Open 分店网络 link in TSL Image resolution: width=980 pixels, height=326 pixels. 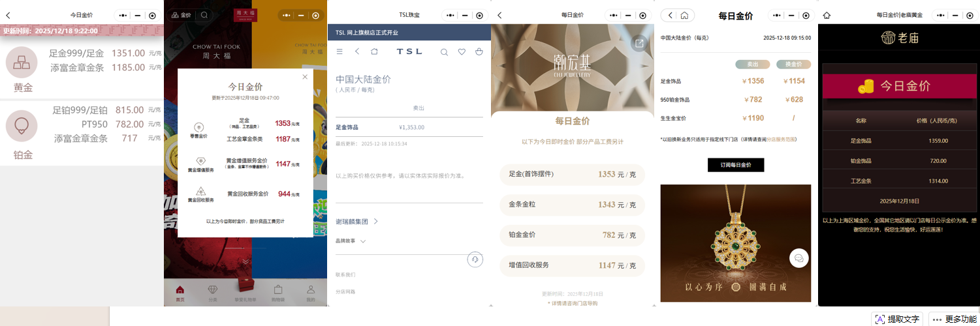point(345,291)
